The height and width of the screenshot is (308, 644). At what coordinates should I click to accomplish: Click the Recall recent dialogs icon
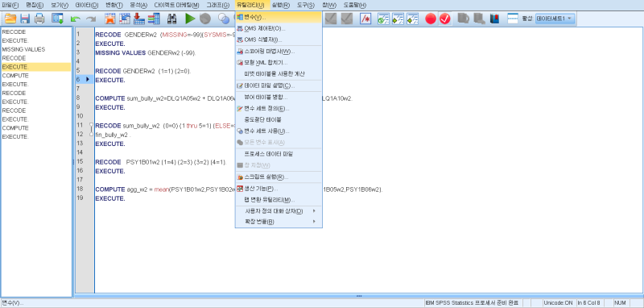click(x=57, y=19)
